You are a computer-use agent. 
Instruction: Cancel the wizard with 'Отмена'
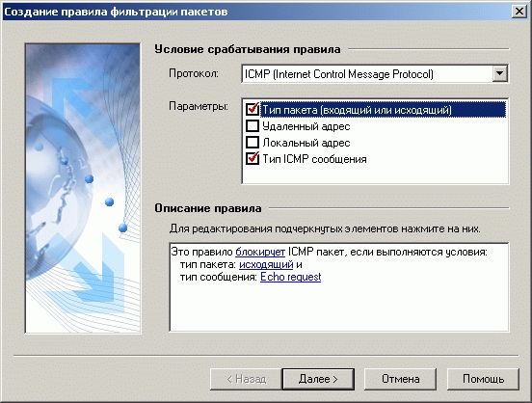(400, 379)
